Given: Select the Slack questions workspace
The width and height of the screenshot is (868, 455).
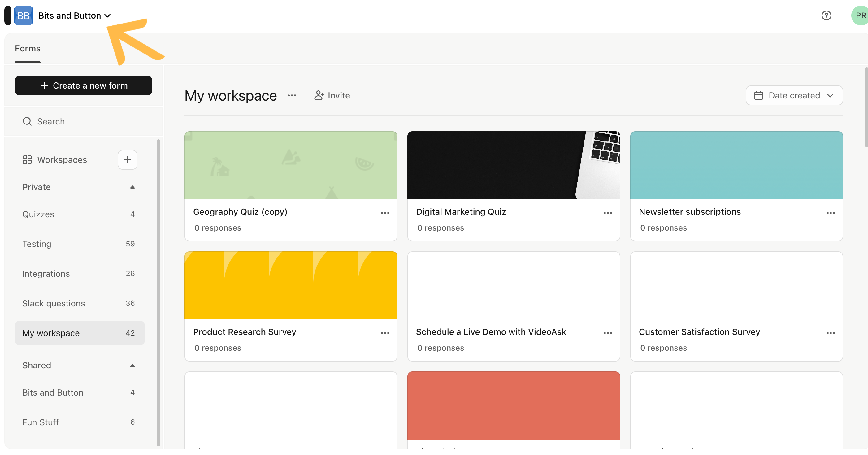Looking at the screenshot, I should [80, 303].
